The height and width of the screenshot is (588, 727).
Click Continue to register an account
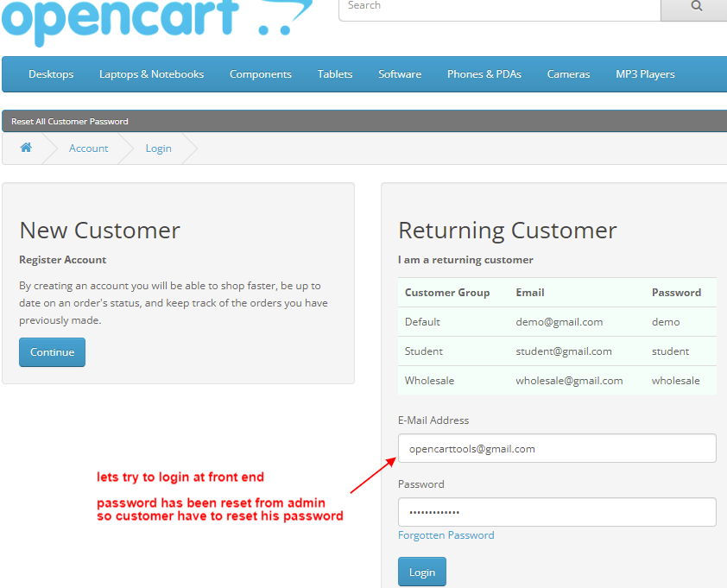[52, 352]
